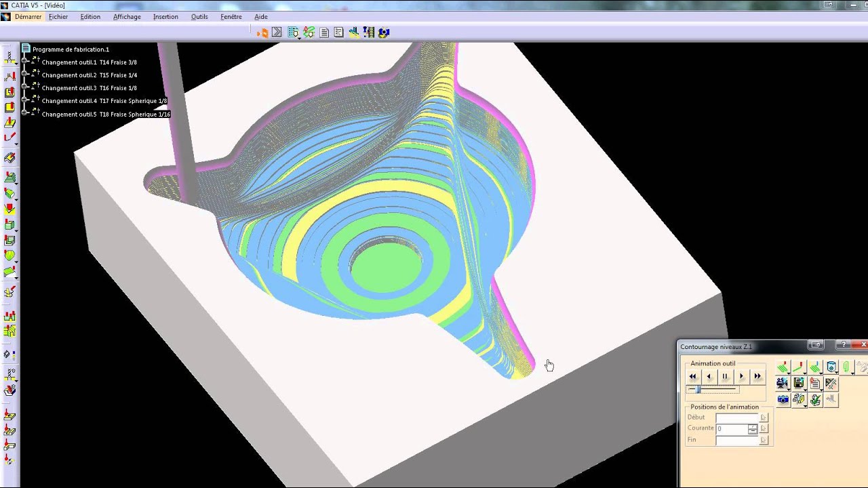Play the tool animation forward
Screen dimensions: 868x488
741,376
